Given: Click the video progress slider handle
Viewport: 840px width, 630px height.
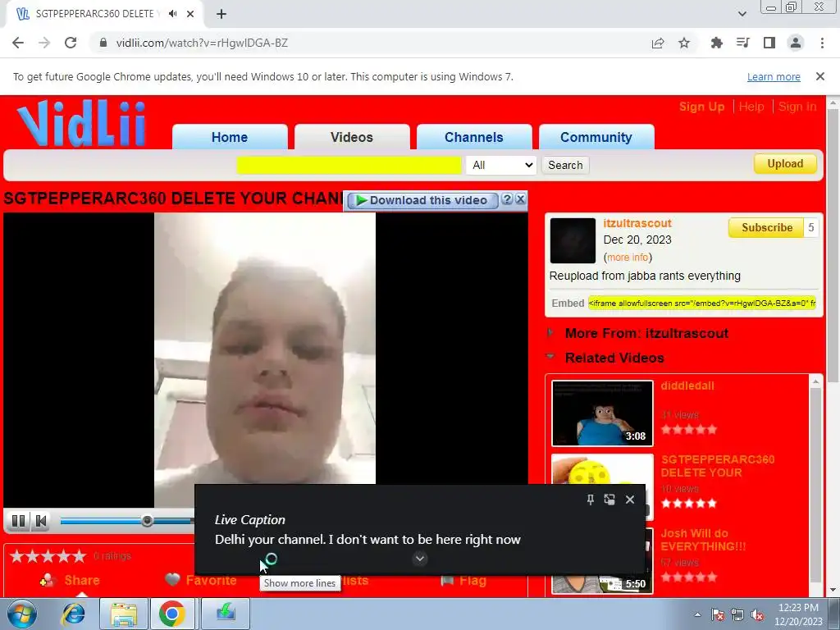Looking at the screenshot, I should [147, 521].
